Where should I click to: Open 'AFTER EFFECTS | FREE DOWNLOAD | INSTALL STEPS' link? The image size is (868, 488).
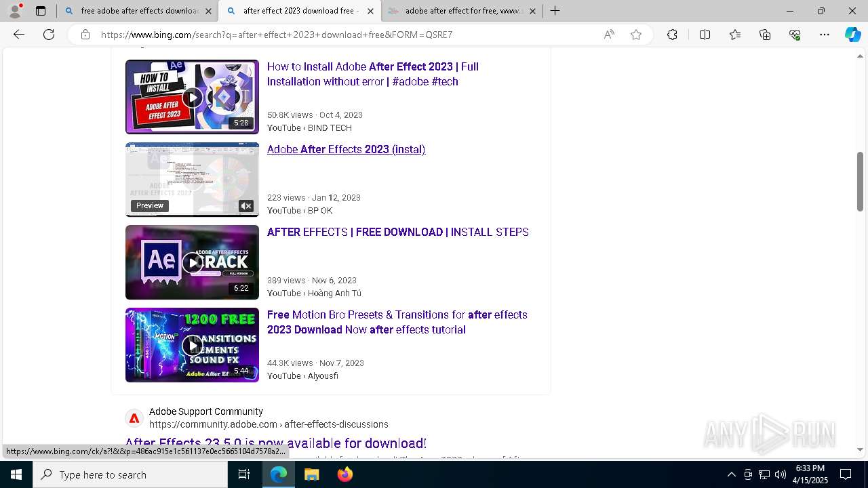tap(398, 232)
